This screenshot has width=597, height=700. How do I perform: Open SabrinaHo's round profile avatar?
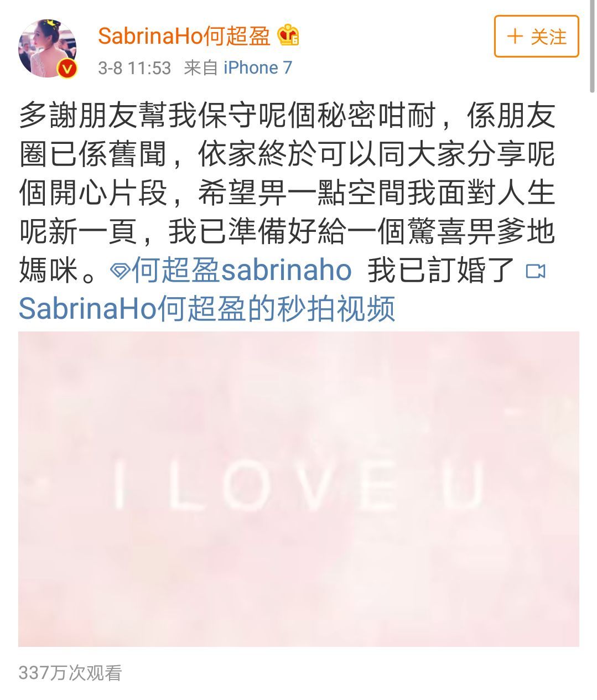(x=48, y=48)
